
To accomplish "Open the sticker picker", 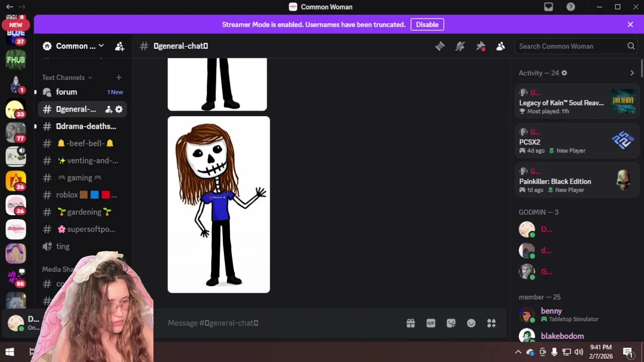I will pyautogui.click(x=451, y=323).
